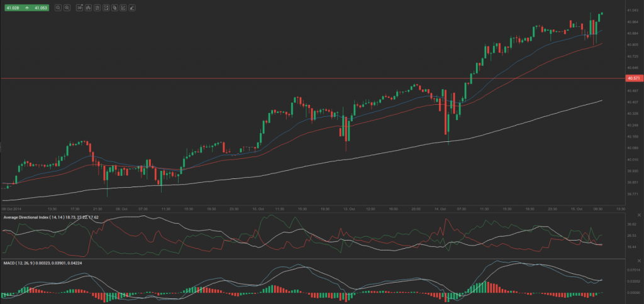Click the MACD (12, 26, 9) label
Screen dimensions: 644x304
tap(20, 262)
